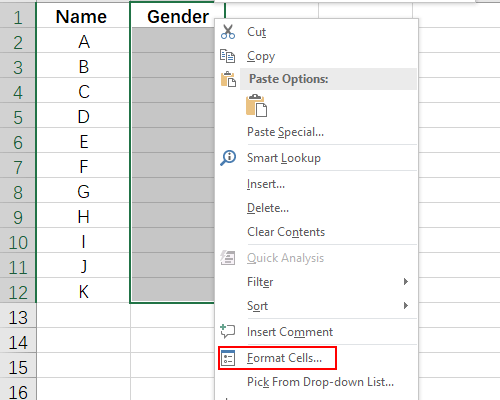The image size is (500, 400).
Task: Select the Gender header cell
Action: click(178, 15)
